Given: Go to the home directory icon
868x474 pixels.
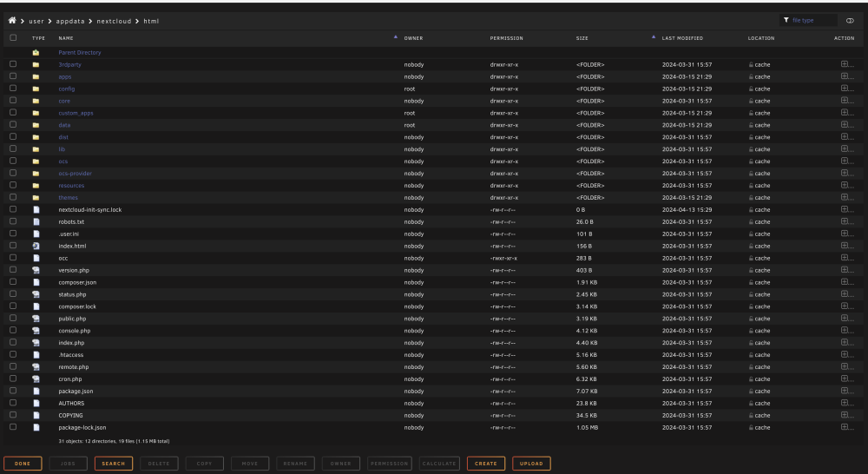Looking at the screenshot, I should click(x=12, y=21).
